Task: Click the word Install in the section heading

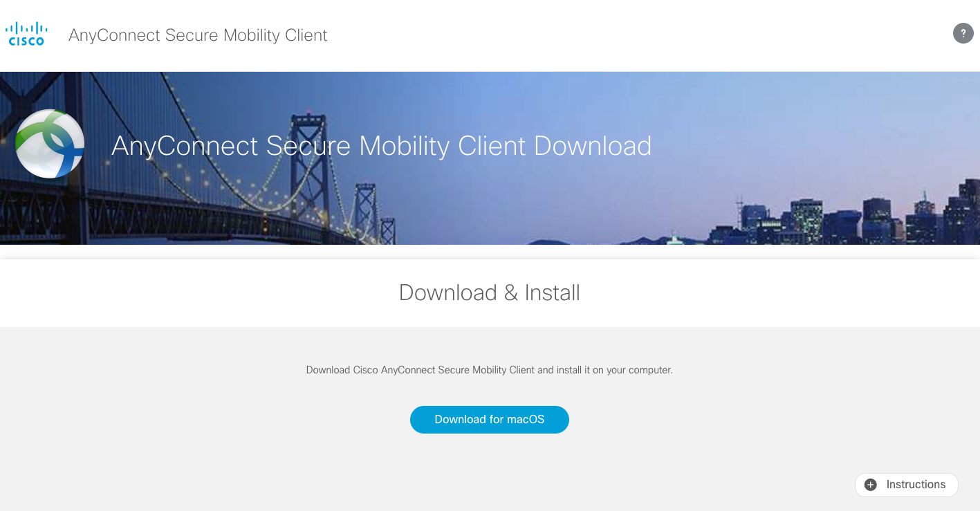Action: (552, 292)
